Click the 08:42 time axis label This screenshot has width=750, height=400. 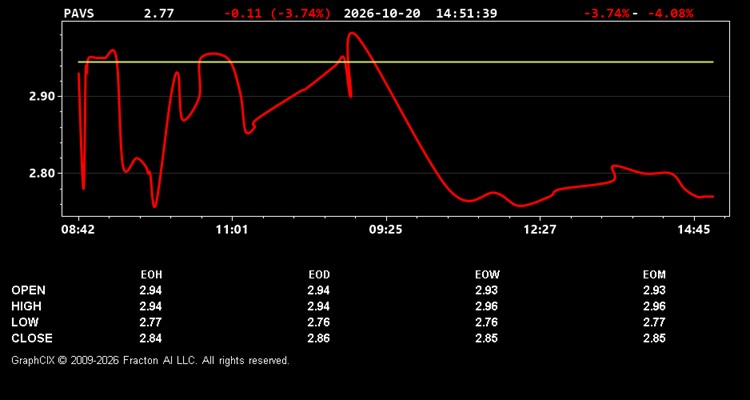77,230
